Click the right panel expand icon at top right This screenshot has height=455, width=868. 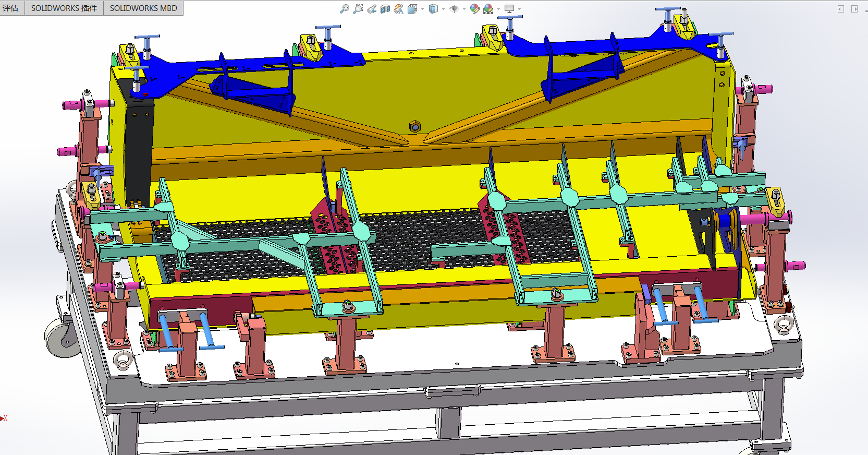tap(854, 9)
